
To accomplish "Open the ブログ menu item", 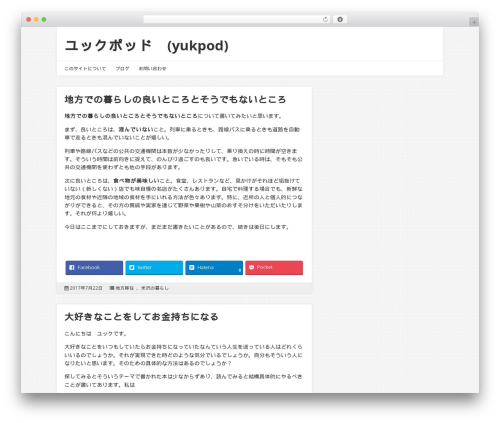I will click(x=122, y=69).
